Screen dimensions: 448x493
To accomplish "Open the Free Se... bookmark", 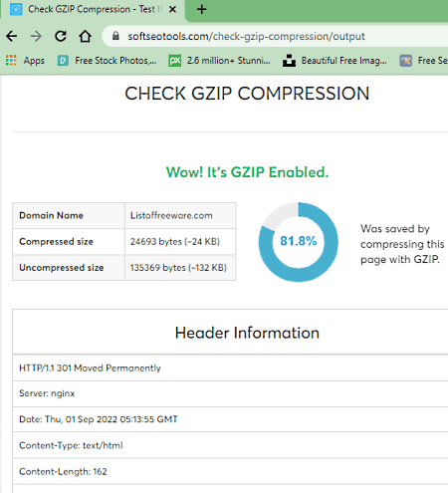I will point(423,61).
